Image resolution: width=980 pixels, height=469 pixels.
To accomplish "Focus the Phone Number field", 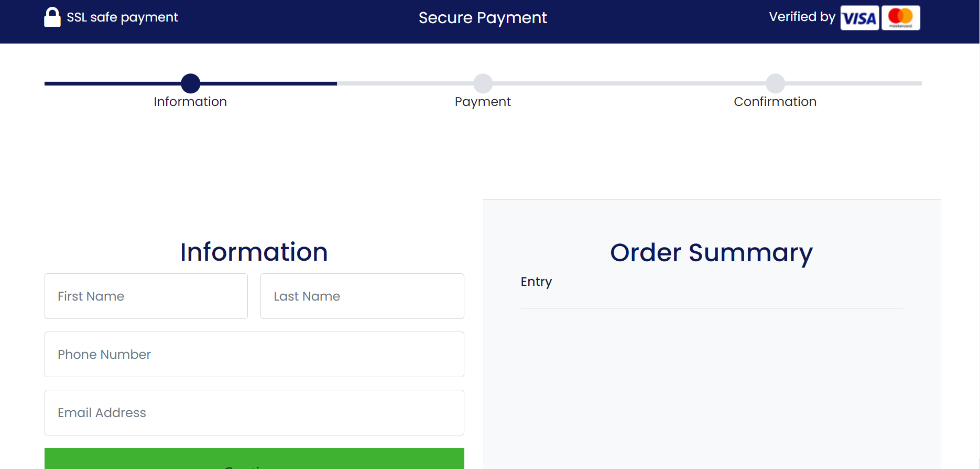I will pos(254,355).
